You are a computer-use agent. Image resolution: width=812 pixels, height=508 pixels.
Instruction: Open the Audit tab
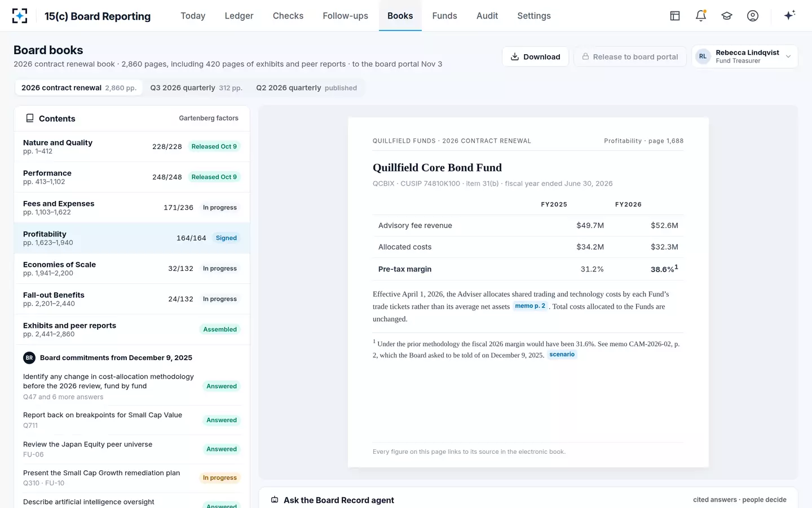[487, 16]
